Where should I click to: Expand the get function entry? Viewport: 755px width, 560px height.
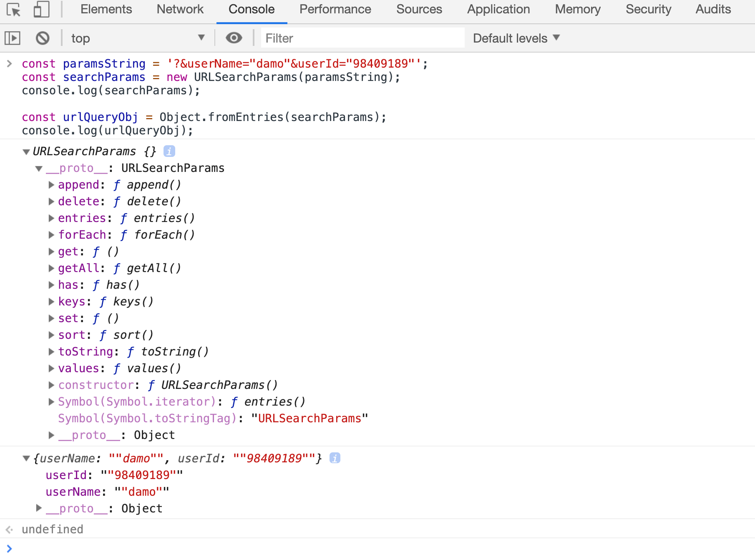click(x=51, y=252)
